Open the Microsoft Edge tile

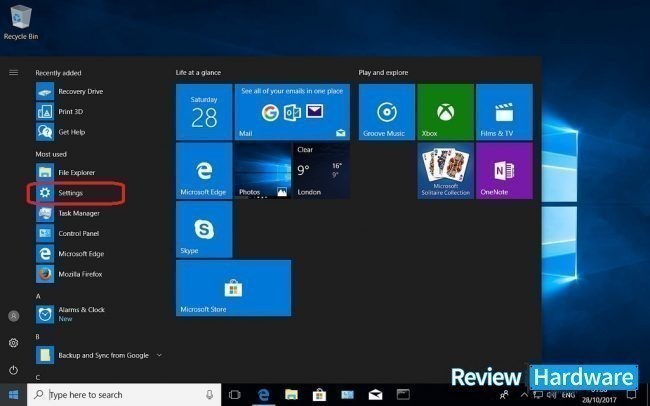(x=204, y=171)
